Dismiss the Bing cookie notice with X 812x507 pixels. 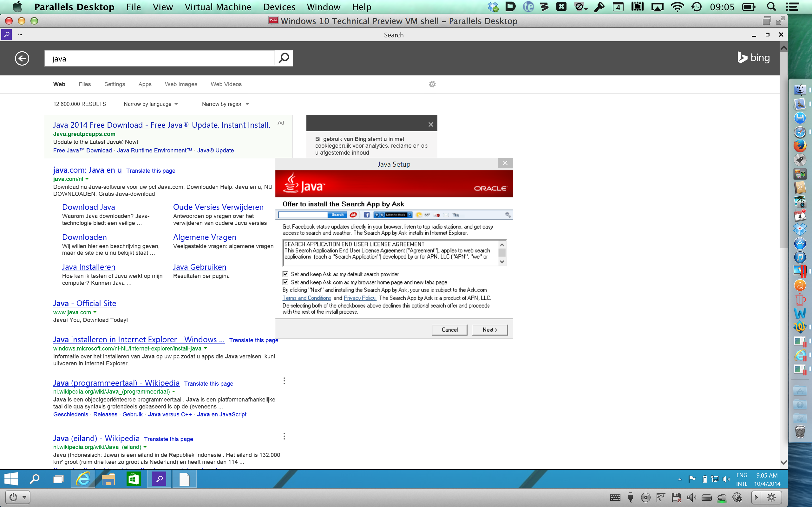(x=431, y=125)
